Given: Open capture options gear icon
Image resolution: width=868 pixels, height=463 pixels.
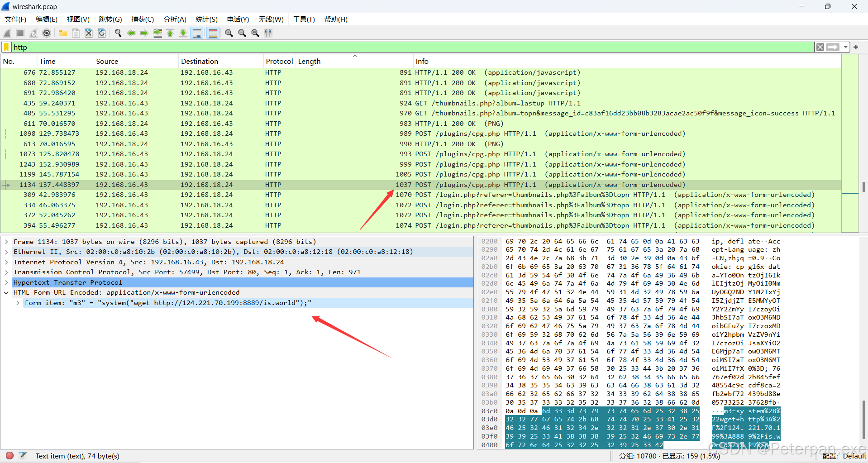Looking at the screenshot, I should click(x=47, y=33).
